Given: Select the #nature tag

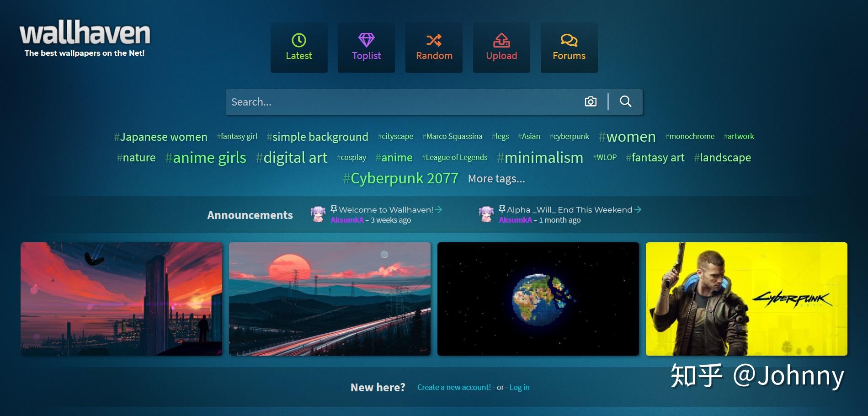Looking at the screenshot, I should click(x=136, y=158).
